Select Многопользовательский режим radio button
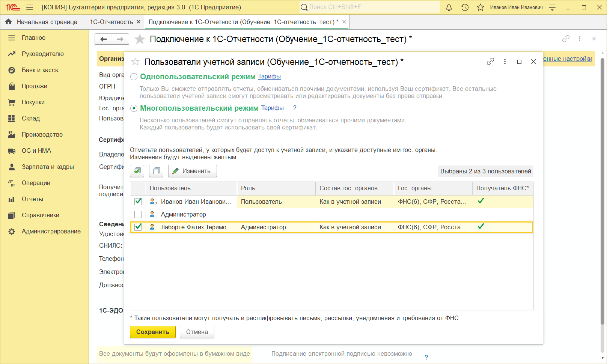Viewport: 607px width, 364px height. click(134, 108)
